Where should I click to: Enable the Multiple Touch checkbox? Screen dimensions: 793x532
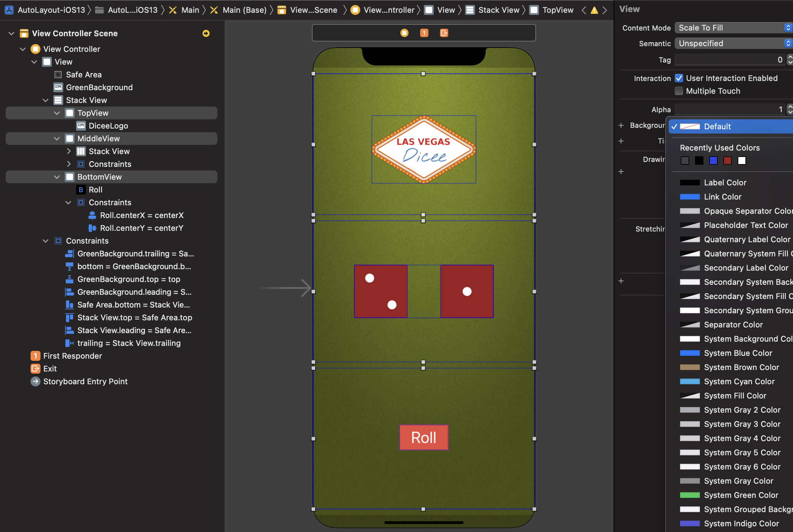tap(679, 91)
